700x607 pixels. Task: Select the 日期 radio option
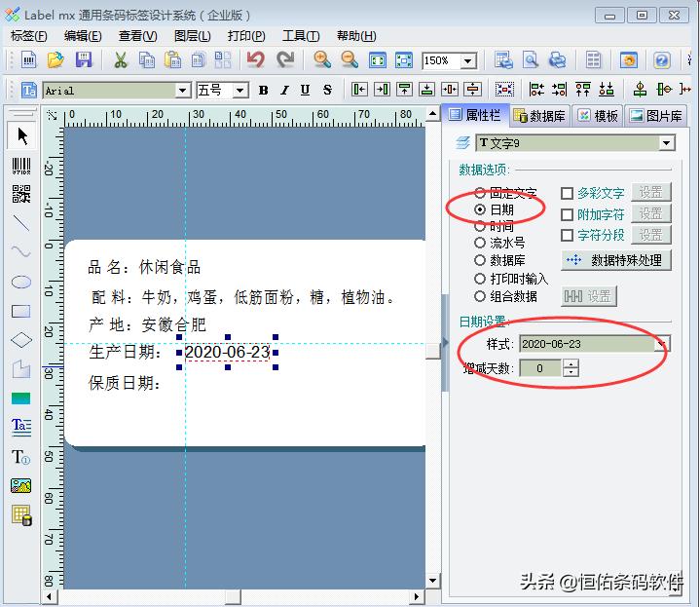click(480, 209)
